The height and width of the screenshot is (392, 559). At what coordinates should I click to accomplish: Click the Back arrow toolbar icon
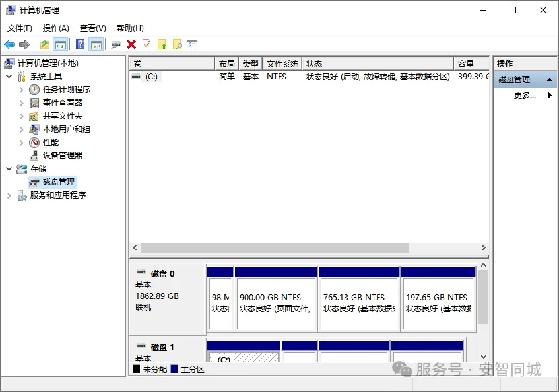click(9, 45)
